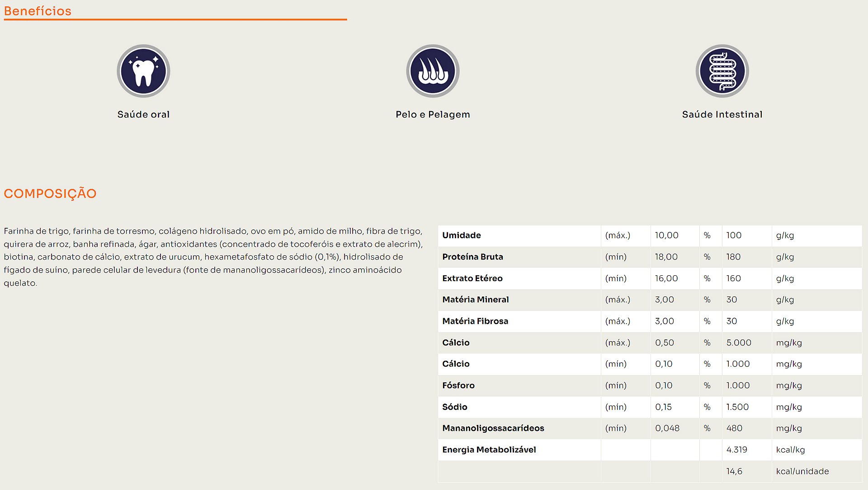
Task: Click the Saúde oral label
Action: point(143,114)
